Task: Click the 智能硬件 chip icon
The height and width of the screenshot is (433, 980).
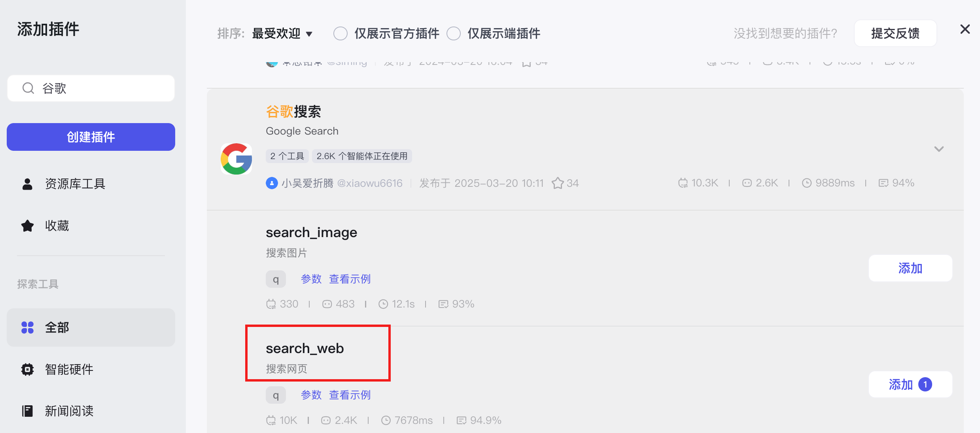Action: (x=27, y=369)
